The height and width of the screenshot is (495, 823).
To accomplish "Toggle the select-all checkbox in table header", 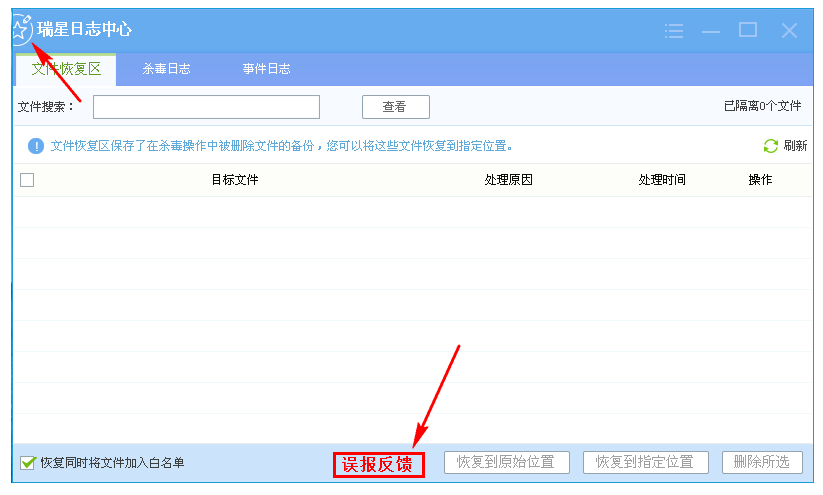I will pyautogui.click(x=27, y=180).
